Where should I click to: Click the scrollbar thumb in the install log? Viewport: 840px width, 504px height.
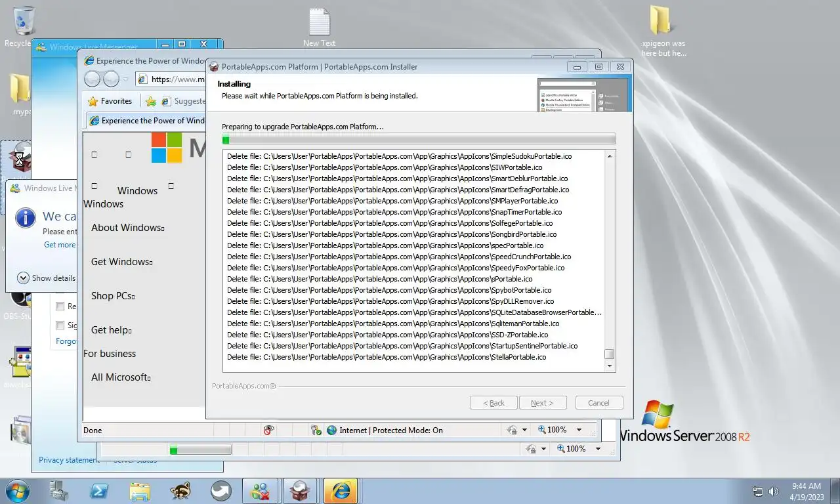coord(610,354)
